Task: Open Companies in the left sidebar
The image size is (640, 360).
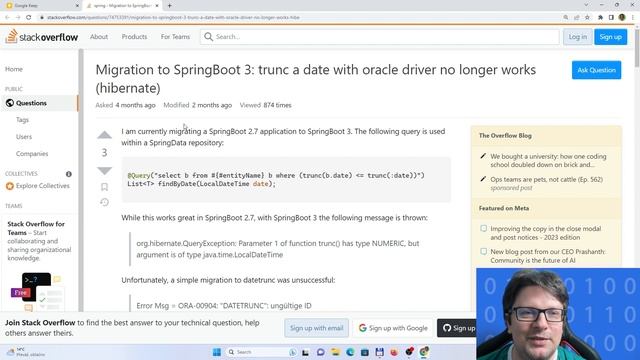Action: (32, 153)
